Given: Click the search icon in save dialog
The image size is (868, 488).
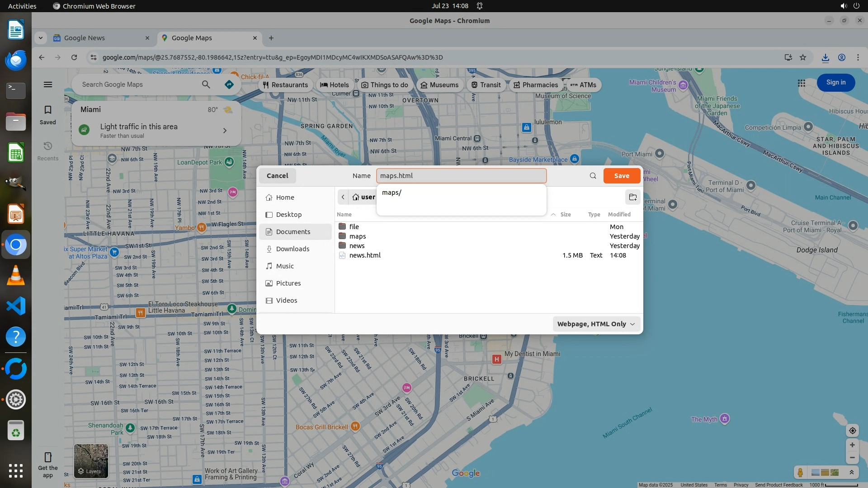Looking at the screenshot, I should 593,176.
